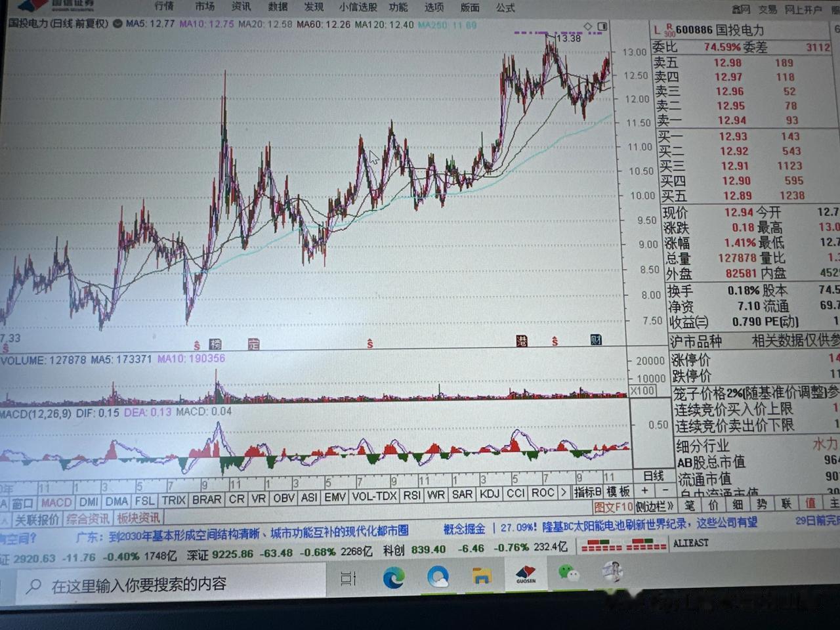
Task: Select the TRIX indicator tab
Action: pyautogui.click(x=173, y=500)
